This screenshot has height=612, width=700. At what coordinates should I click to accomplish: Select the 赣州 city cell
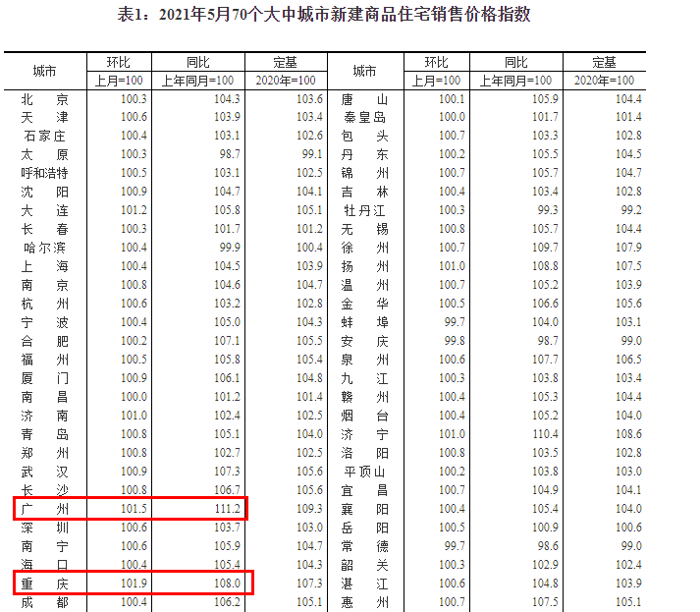tap(365, 397)
